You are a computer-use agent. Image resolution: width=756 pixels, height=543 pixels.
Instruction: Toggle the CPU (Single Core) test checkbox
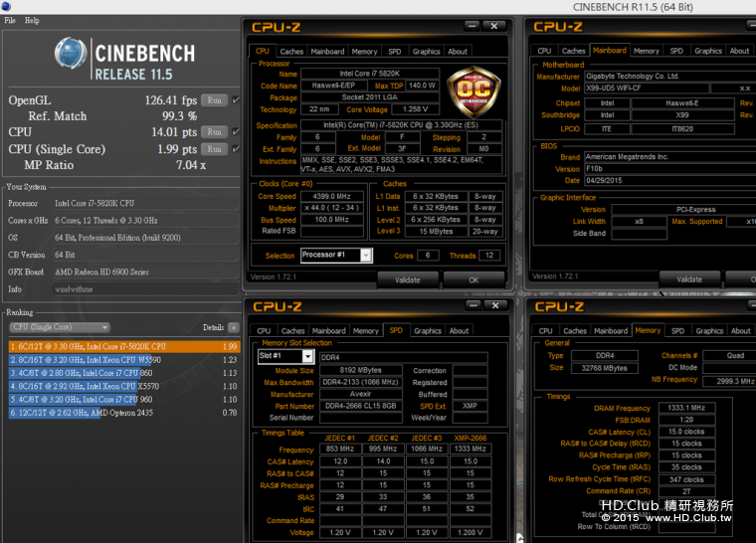236,149
